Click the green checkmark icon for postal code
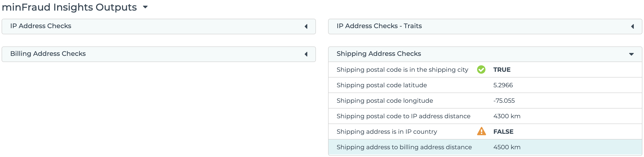644x157 pixels. [481, 70]
